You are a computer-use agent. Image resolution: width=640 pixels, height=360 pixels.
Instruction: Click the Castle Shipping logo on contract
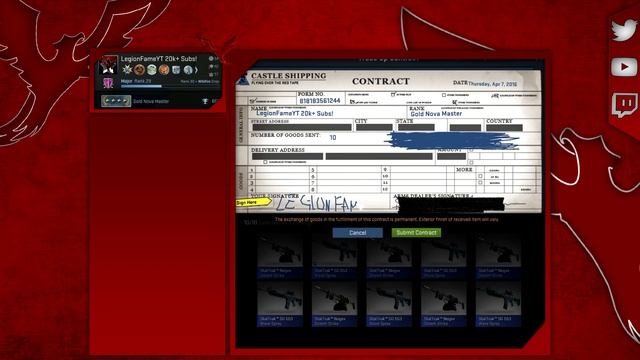tap(242, 79)
